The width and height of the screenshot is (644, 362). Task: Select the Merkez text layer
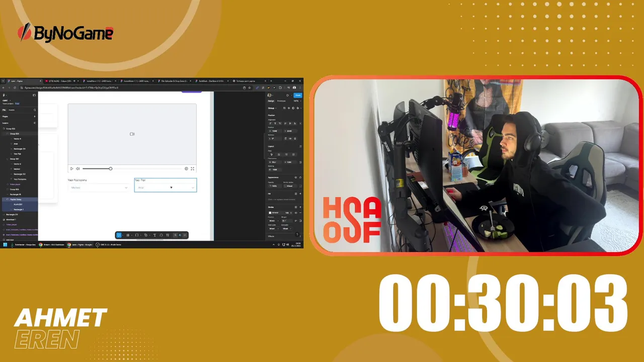coord(17,169)
